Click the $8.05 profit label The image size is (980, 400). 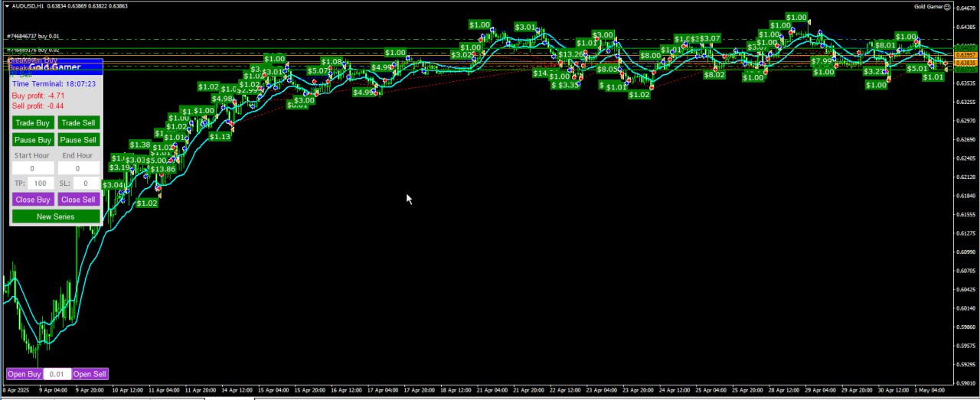(x=607, y=70)
